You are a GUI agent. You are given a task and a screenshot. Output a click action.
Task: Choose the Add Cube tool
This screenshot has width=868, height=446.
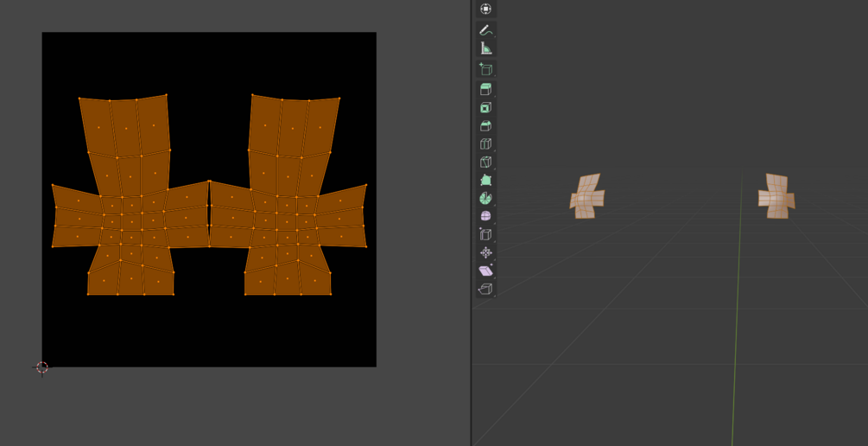click(485, 69)
